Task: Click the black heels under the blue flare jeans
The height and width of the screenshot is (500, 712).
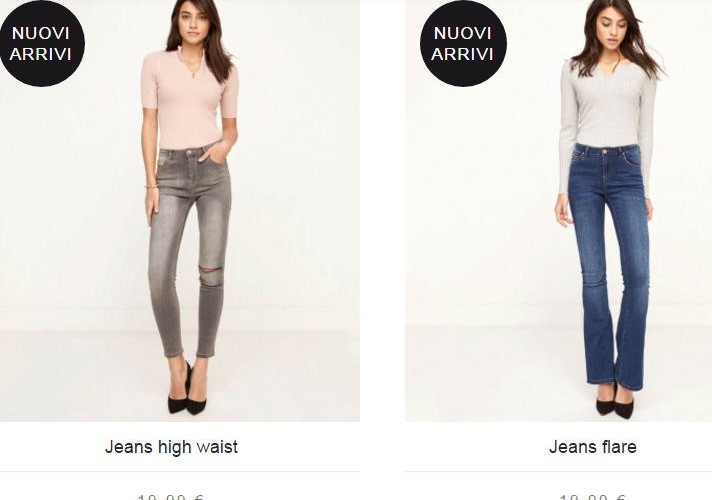Action: [615, 404]
